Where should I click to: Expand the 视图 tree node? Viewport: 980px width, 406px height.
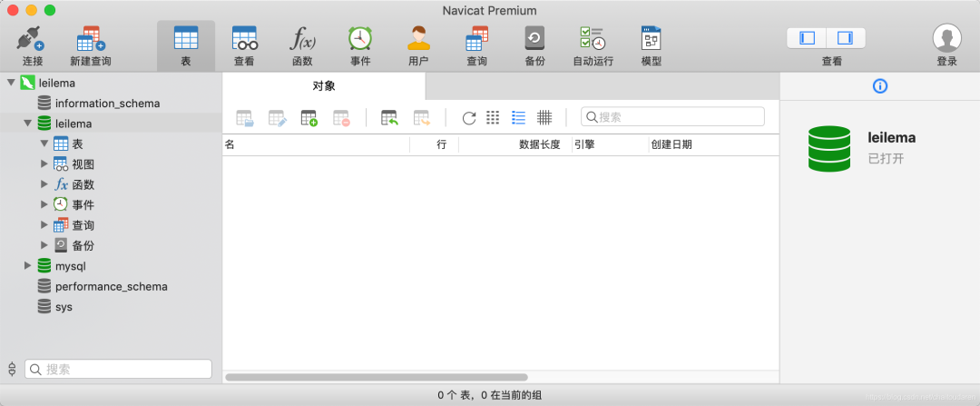tap(44, 163)
